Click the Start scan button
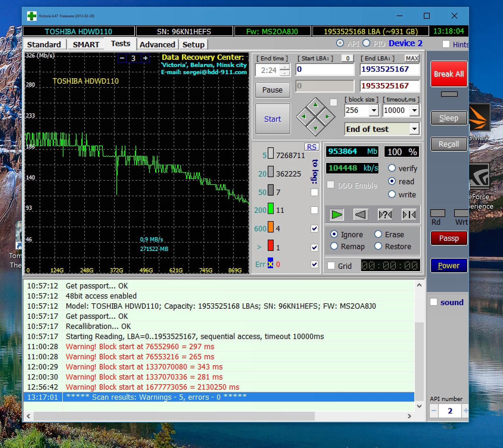 [272, 119]
